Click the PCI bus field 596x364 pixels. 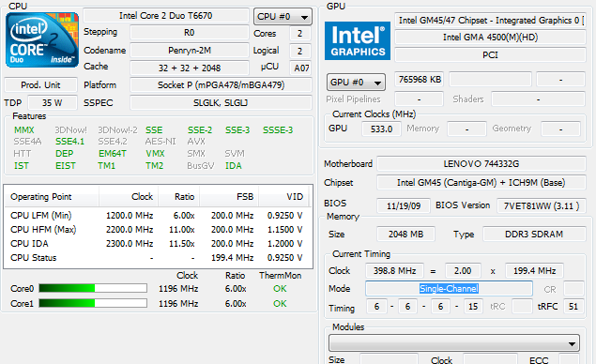point(490,54)
